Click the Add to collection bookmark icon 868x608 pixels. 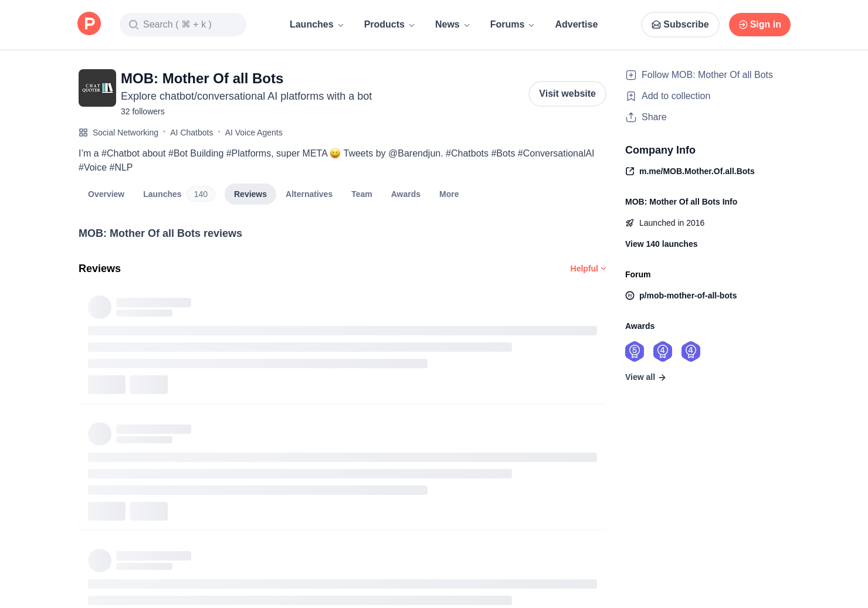pos(631,96)
